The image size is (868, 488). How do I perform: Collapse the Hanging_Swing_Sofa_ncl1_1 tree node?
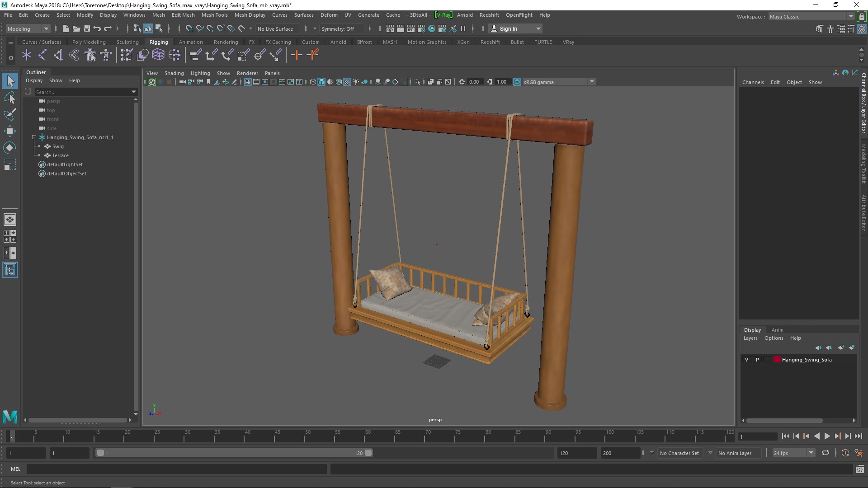[x=34, y=137]
